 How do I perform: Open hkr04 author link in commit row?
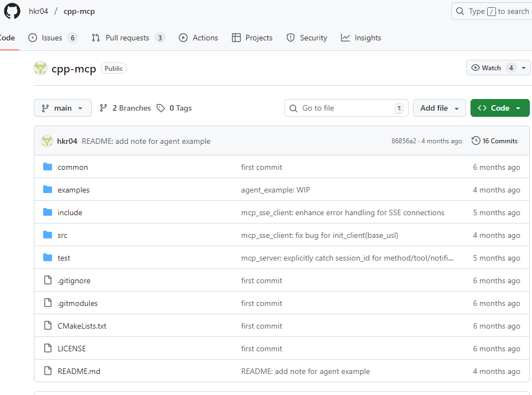67,141
